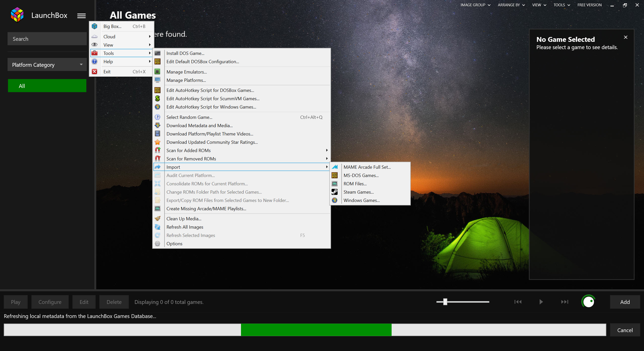Click the Cancel button beside progress bar

(x=625, y=330)
